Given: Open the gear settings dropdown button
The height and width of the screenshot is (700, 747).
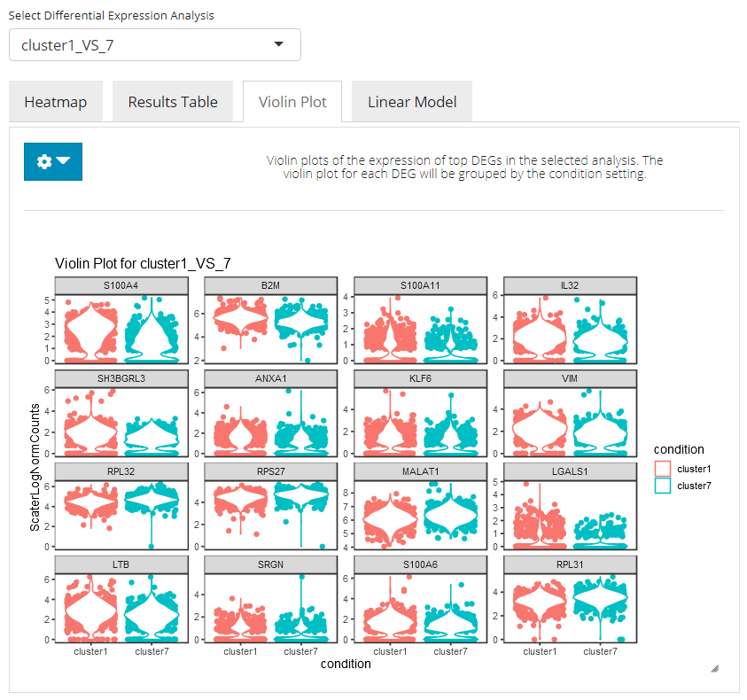Looking at the screenshot, I should tap(52, 161).
